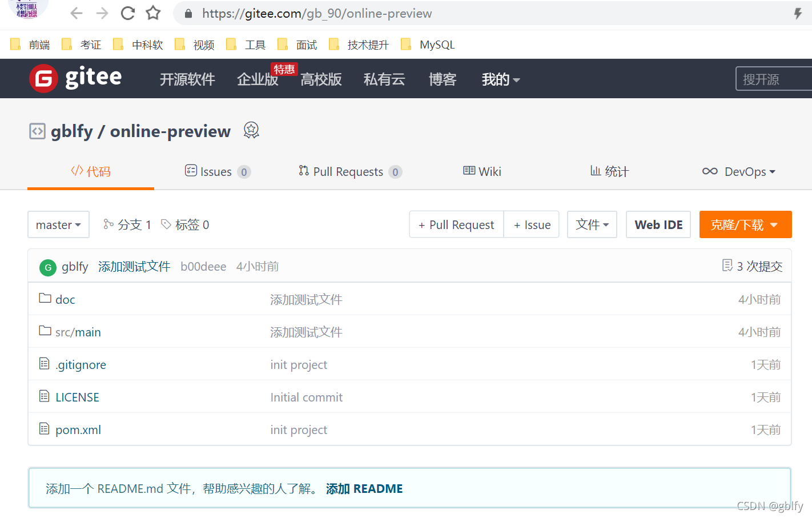
Task: Open 私有云 in top navigation
Action: coord(384,79)
